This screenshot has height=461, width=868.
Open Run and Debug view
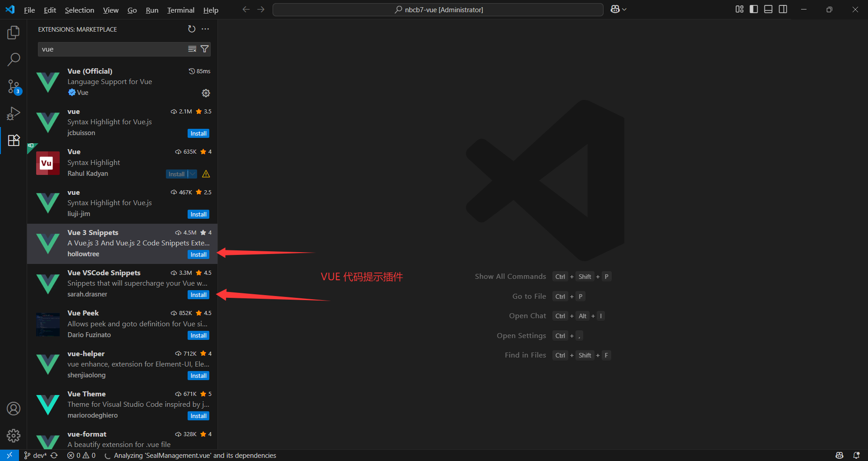pos(14,113)
